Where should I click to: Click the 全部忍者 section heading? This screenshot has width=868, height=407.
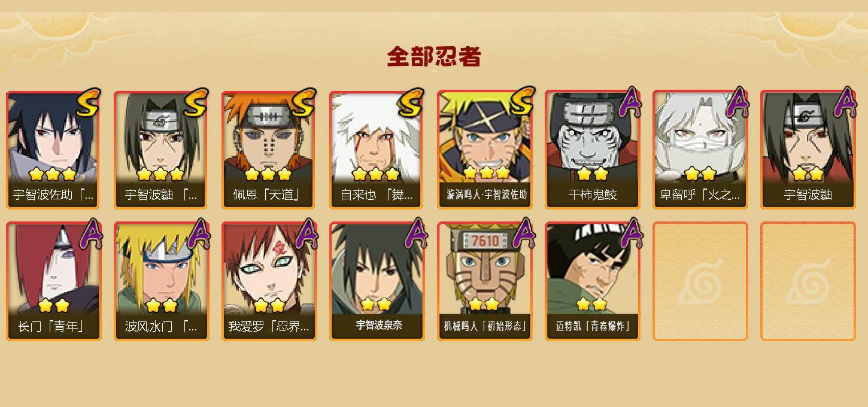pyautogui.click(x=434, y=57)
